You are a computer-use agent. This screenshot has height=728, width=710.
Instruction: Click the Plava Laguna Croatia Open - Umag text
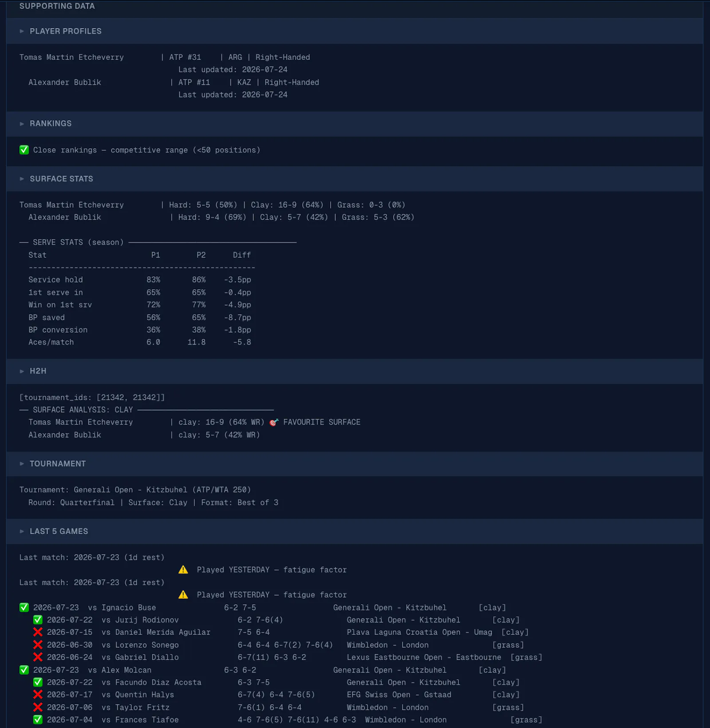pos(419,632)
